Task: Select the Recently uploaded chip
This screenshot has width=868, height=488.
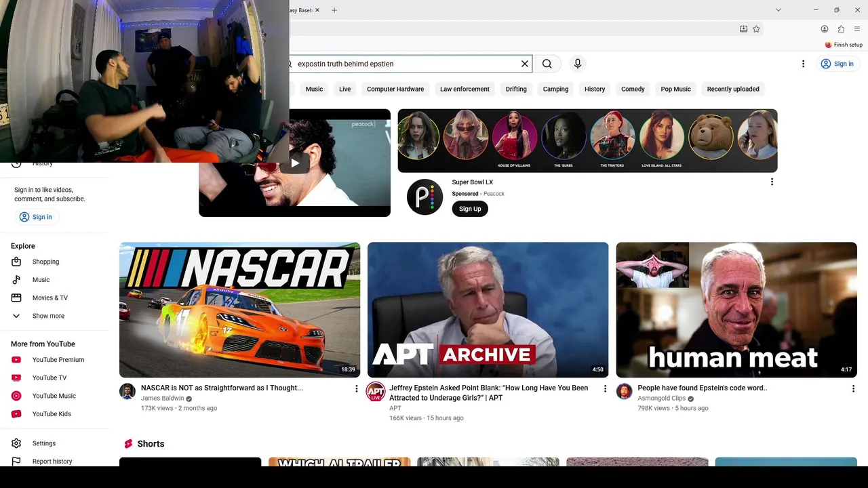Action: click(x=733, y=89)
